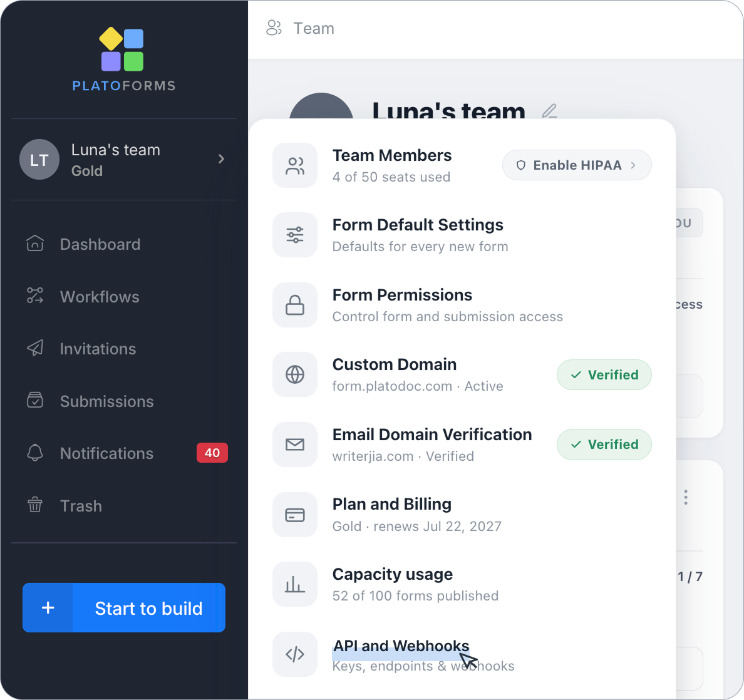The height and width of the screenshot is (700, 744).
Task: Click 'form.platodoc.com · Active' text
Action: click(x=418, y=386)
